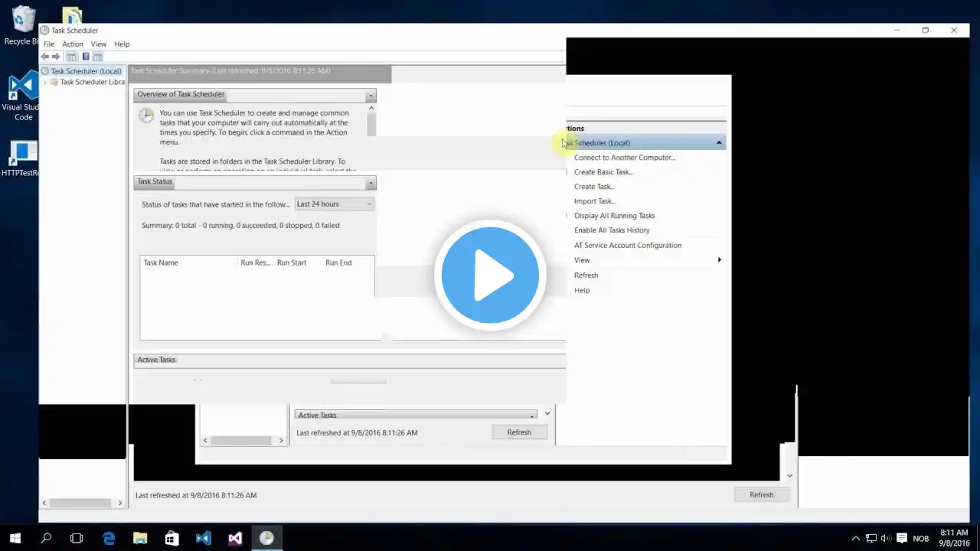
Task: Open the Action menu
Action: point(72,44)
